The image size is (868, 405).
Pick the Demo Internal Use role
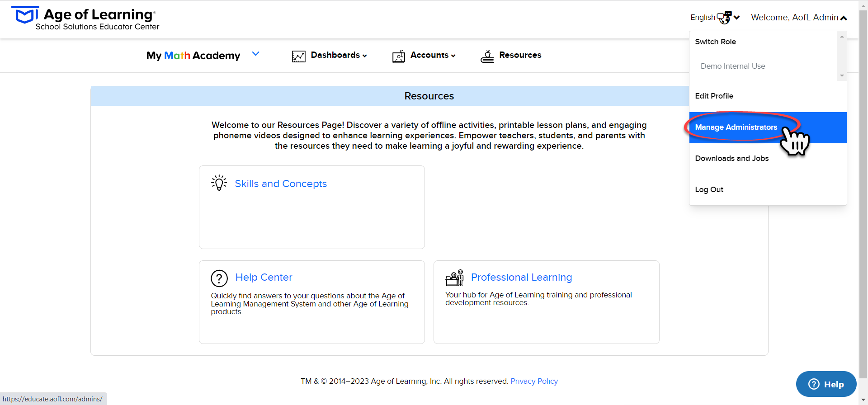(733, 66)
